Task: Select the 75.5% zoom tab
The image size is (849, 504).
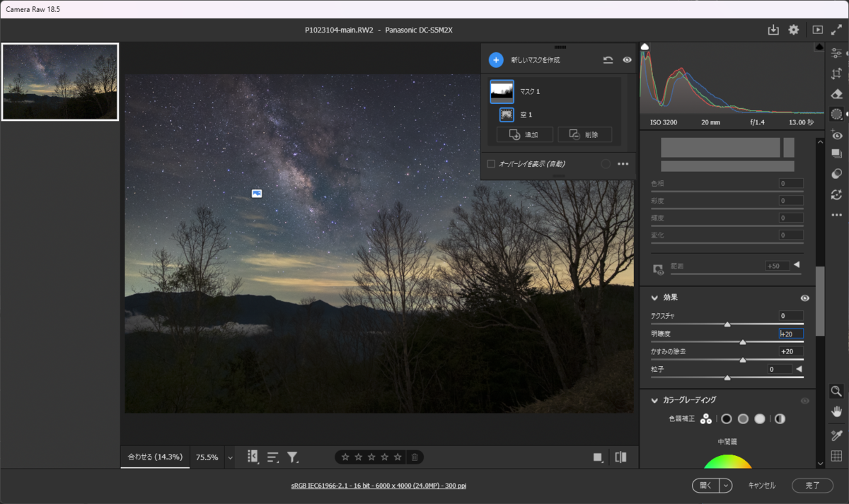Action: 207,457
